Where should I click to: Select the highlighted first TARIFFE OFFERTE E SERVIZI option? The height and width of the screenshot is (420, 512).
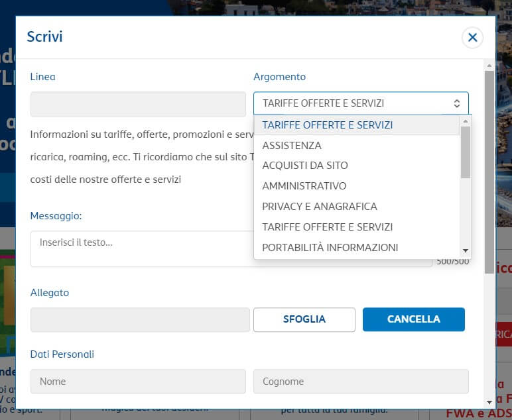[328, 125]
